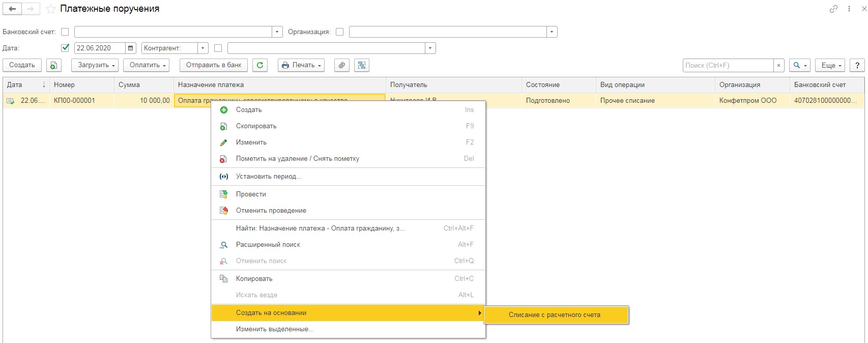
Task: Click document status icon in row КП00-000001
Action: 10,101
